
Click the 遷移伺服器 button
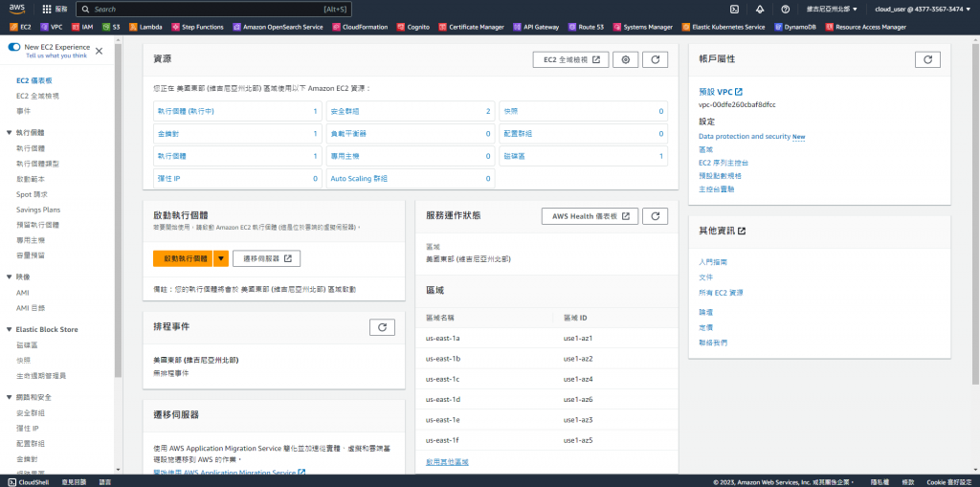tap(266, 258)
